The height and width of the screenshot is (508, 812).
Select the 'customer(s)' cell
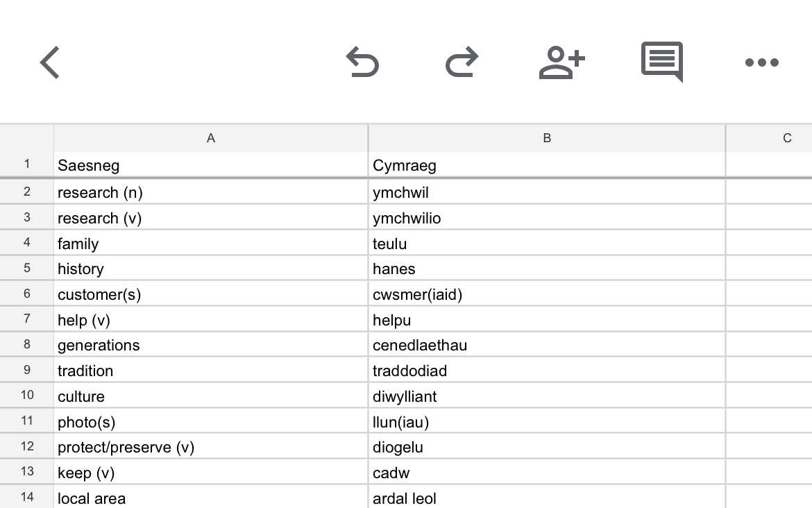point(211,294)
